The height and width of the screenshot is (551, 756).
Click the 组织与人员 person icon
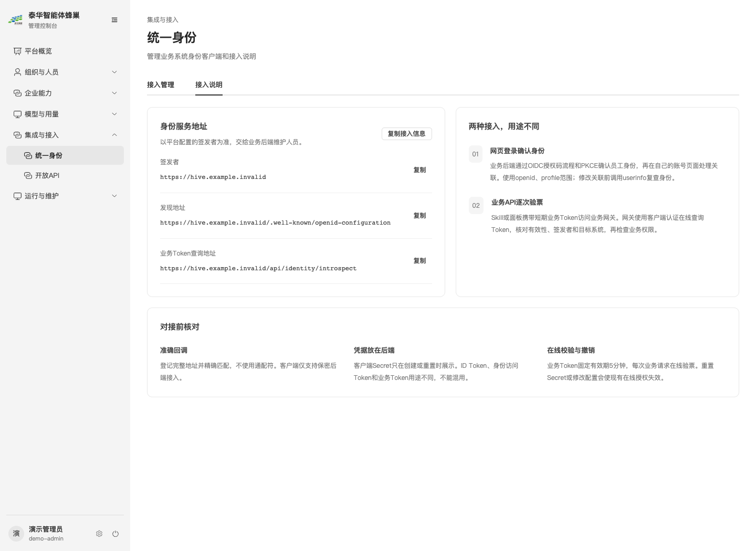click(17, 72)
